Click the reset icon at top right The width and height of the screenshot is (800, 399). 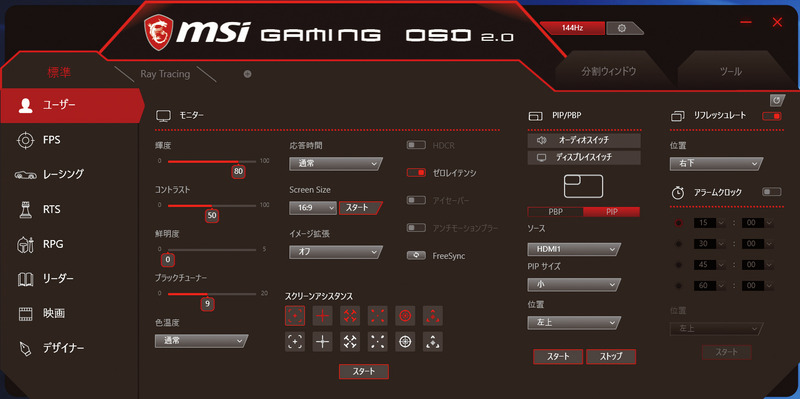pyautogui.click(x=777, y=100)
